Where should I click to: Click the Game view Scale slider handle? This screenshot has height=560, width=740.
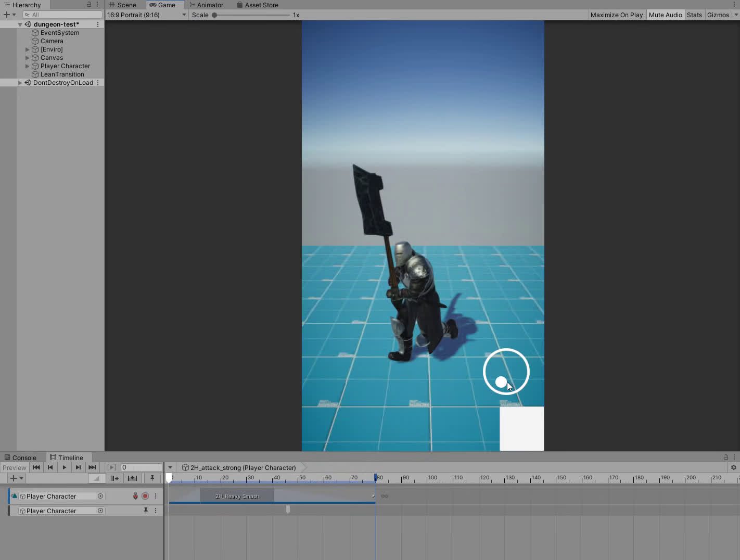214,15
